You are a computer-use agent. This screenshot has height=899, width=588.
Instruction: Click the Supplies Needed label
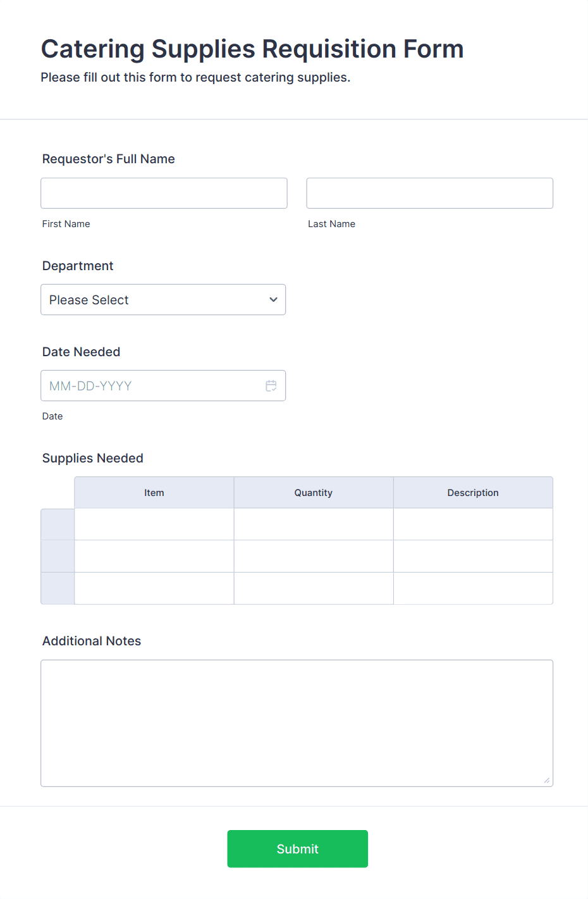coord(92,457)
